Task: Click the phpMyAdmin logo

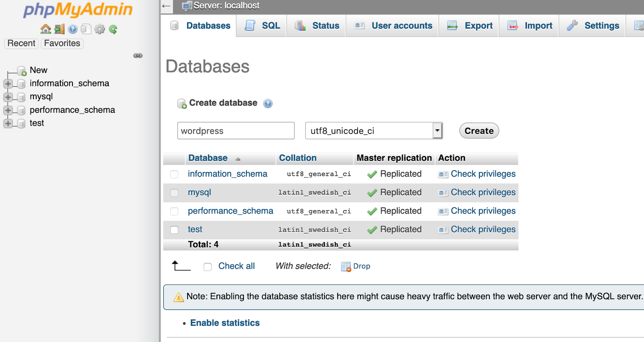Action: (78, 10)
